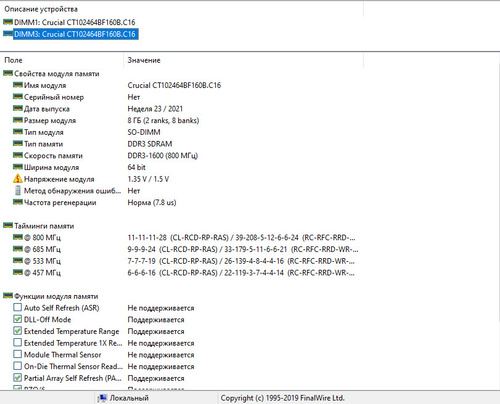Toggle Auto Self Refresh (ASR) checkbox

pyautogui.click(x=18, y=307)
